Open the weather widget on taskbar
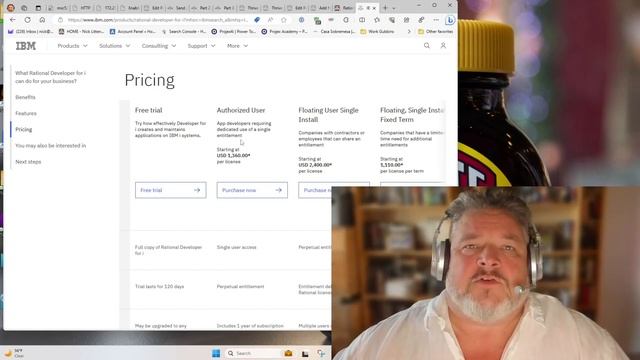This screenshot has width=640, height=360. coord(13,353)
